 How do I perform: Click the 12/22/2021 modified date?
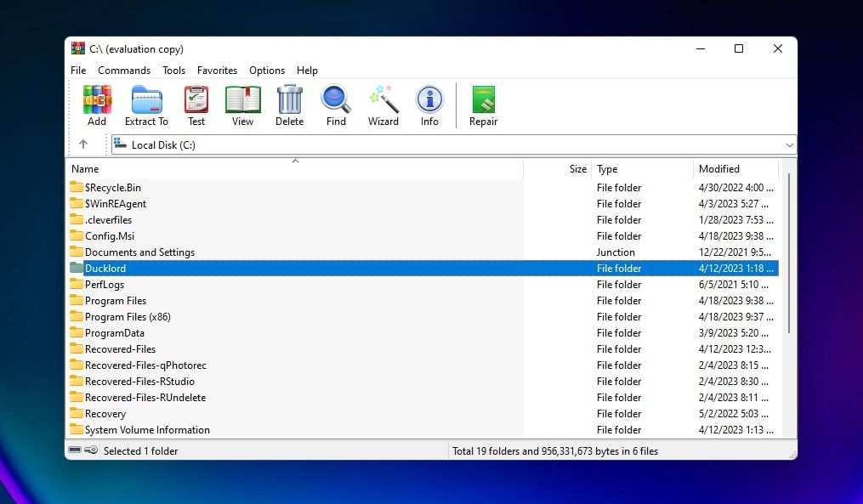point(735,252)
